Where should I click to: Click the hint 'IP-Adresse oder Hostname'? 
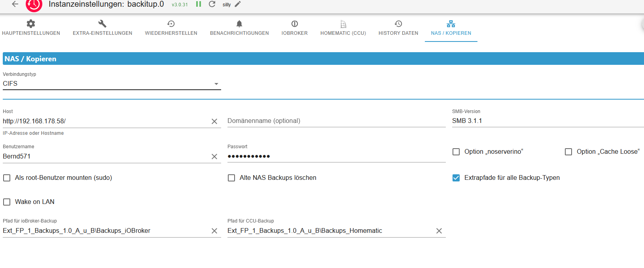[33, 133]
